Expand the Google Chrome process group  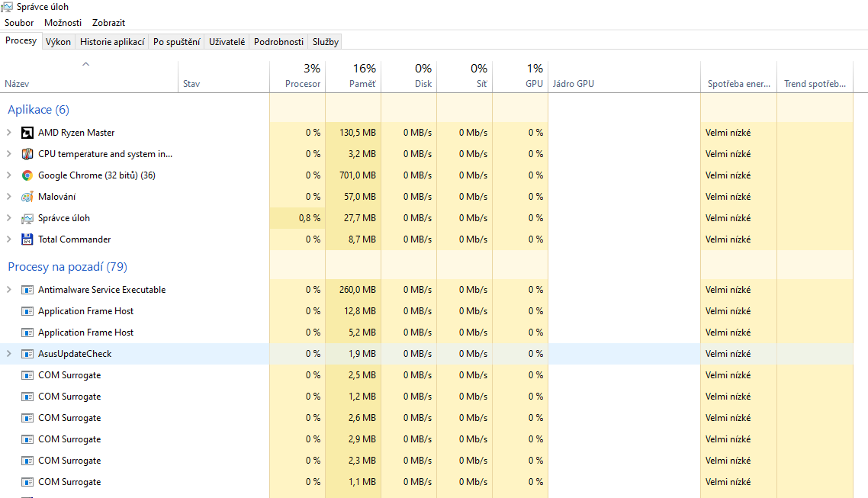coord(8,175)
